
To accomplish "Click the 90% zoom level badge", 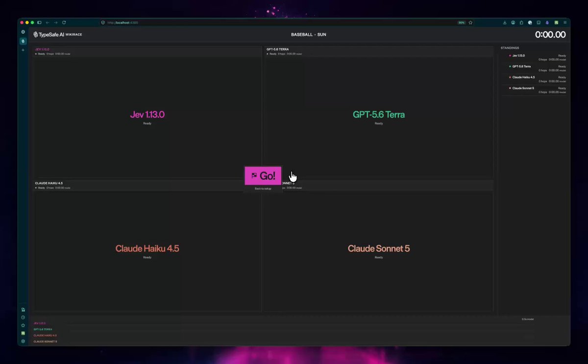I will point(461,23).
